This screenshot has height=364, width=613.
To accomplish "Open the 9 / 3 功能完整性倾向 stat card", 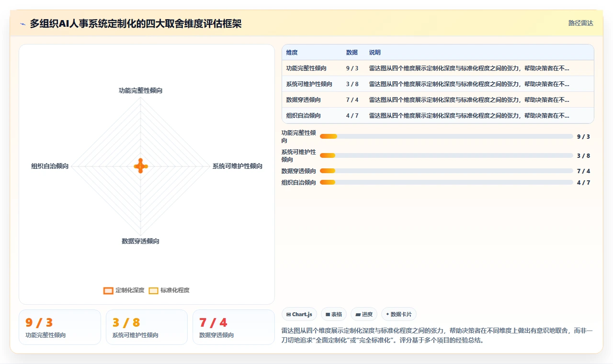I will tap(60, 327).
